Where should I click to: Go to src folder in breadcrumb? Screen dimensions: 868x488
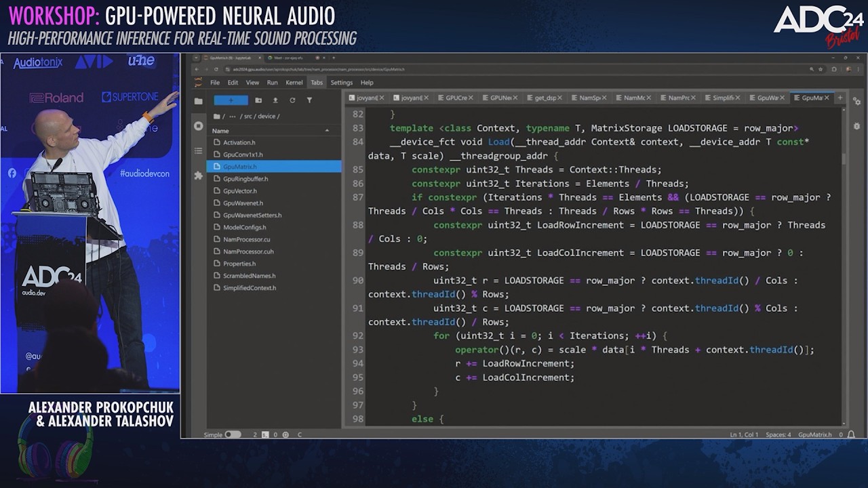[x=248, y=116]
